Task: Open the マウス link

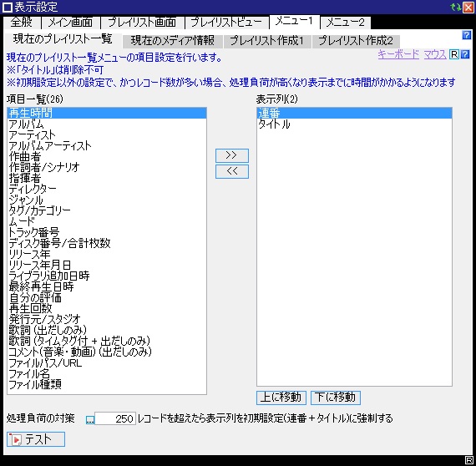Action: (x=435, y=54)
